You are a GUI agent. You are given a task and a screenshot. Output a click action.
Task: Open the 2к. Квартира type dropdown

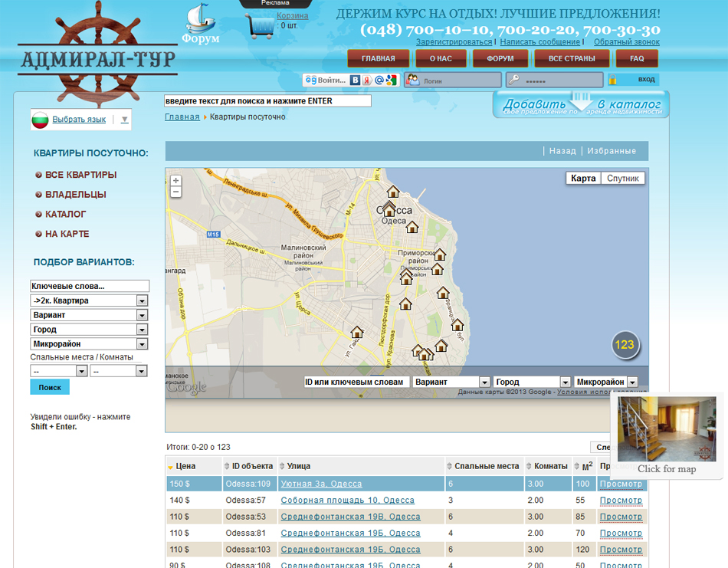click(142, 301)
